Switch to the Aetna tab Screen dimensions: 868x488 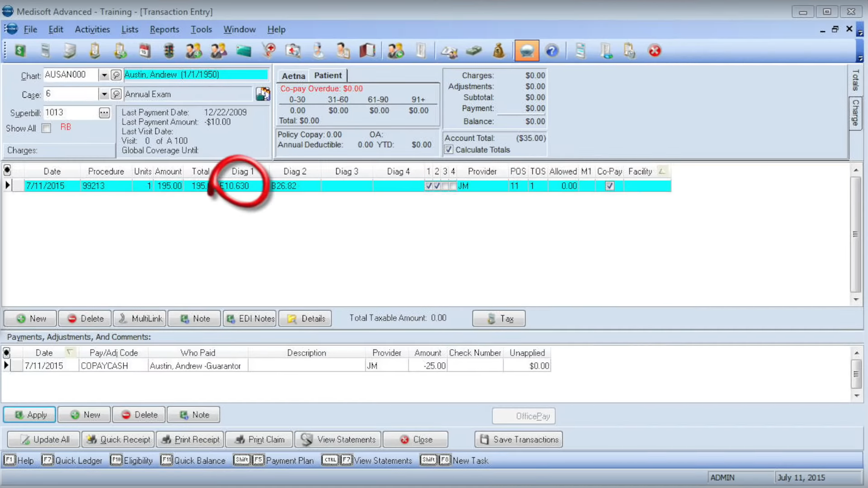point(293,76)
